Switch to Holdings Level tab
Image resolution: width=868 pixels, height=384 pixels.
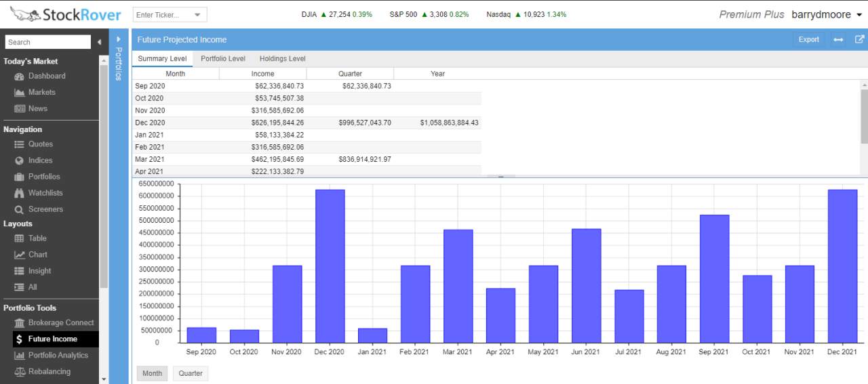[x=282, y=59]
